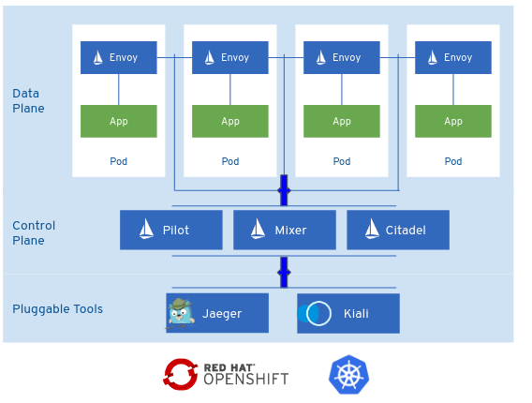The height and width of the screenshot is (403, 532).
Task: Select the Mixer control plane box
Action: point(285,230)
